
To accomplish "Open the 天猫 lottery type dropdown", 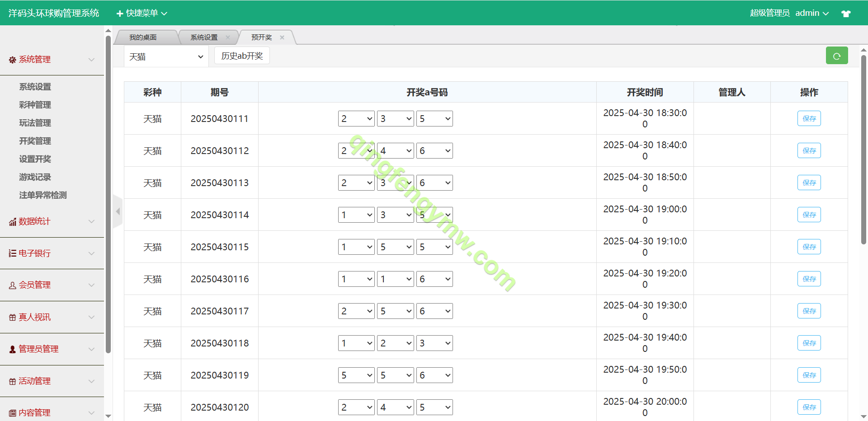I will (165, 57).
